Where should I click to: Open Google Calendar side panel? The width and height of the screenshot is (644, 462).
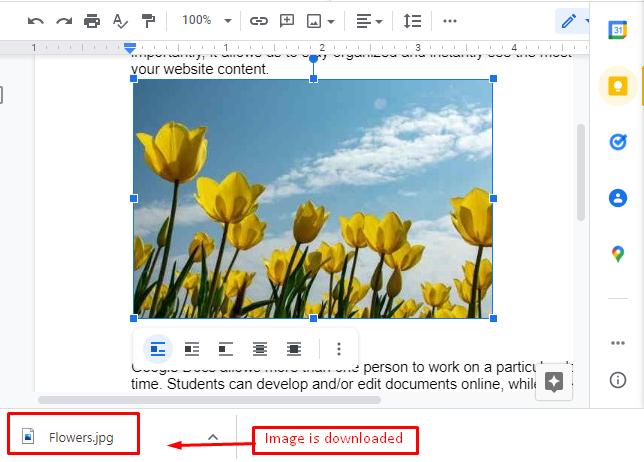tap(617, 30)
